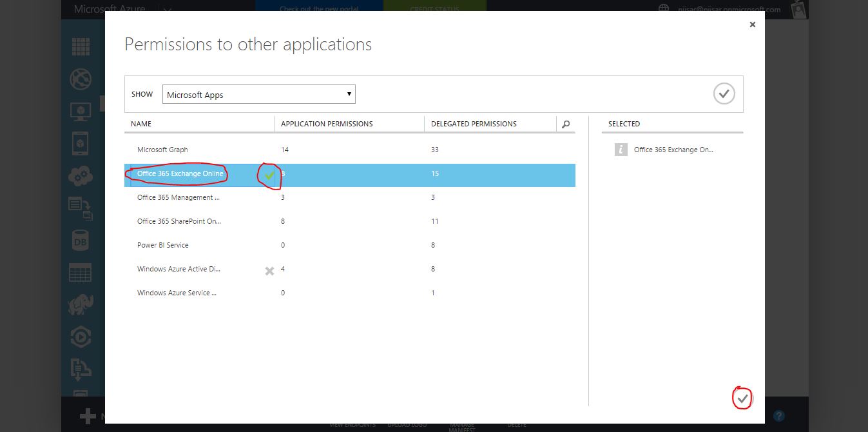Open the Cloud Services gears icon in sidebar
Image resolution: width=868 pixels, height=432 pixels.
81,175
